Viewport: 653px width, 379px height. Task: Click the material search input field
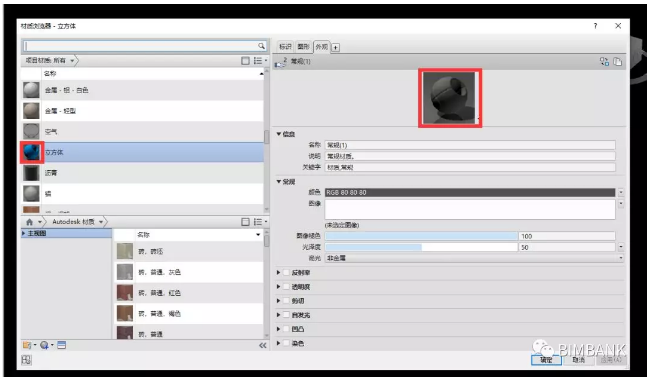pos(140,46)
